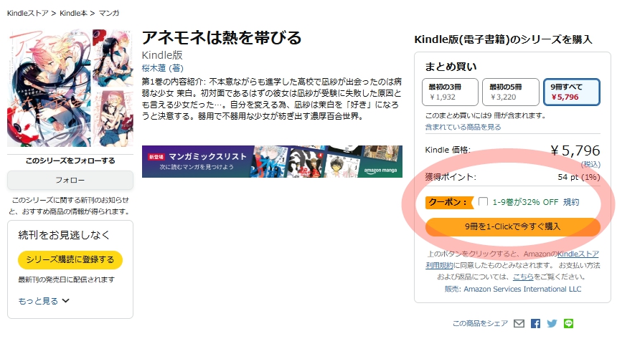Screen dimensions: 617x364
Task: Check the 1-9巻が32% OFF coupon box
Action: click(483, 202)
